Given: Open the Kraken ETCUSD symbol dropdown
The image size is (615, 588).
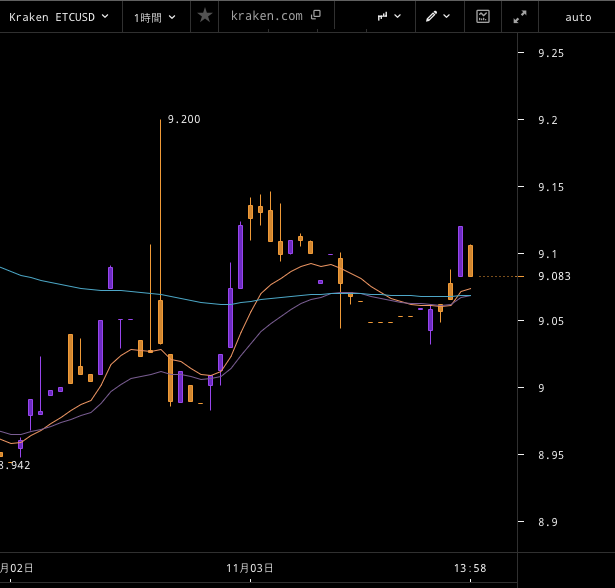Looking at the screenshot, I should click(x=59, y=17).
